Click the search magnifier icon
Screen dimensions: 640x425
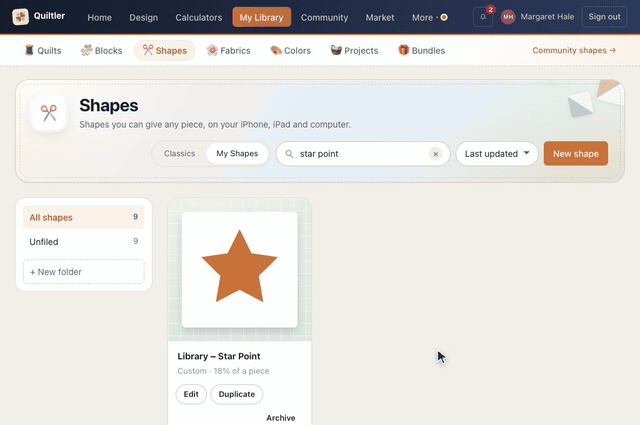289,154
